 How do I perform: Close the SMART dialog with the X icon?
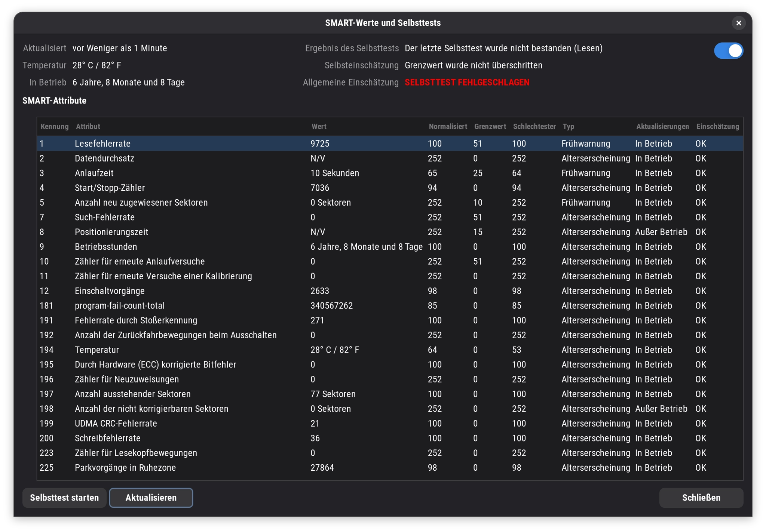738,23
